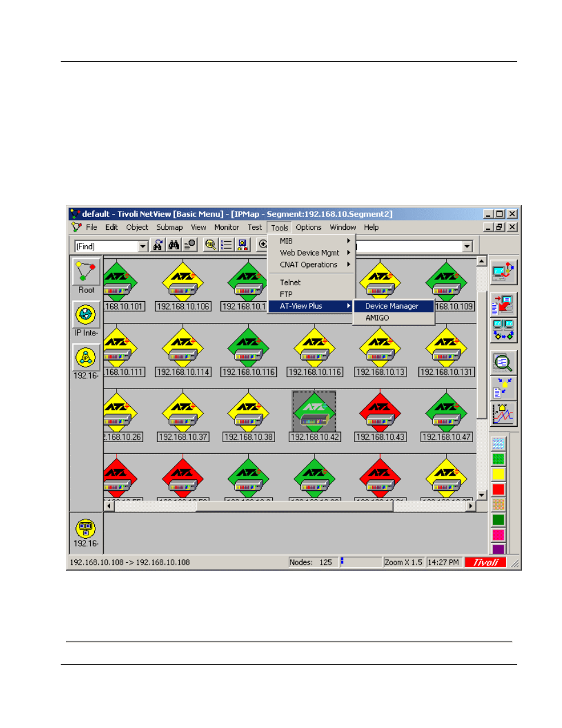
Task: Choose AMIGO from submenu
Action: click(x=394, y=318)
